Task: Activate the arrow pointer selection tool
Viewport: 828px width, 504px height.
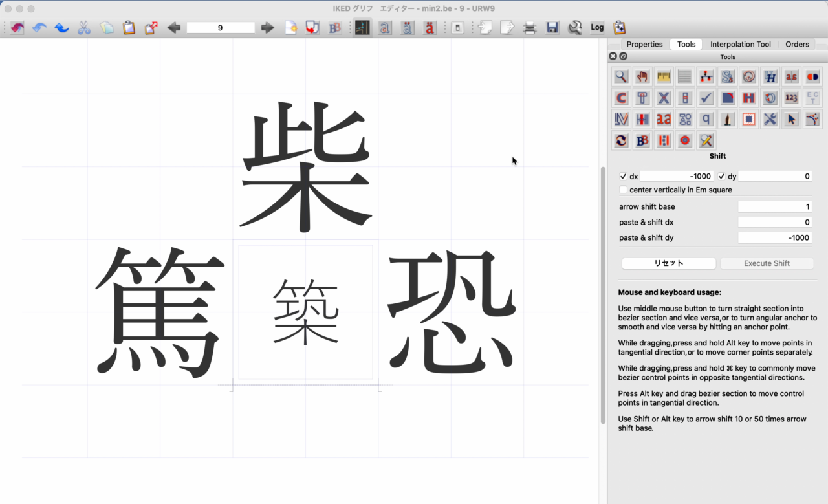Action: 791,119
